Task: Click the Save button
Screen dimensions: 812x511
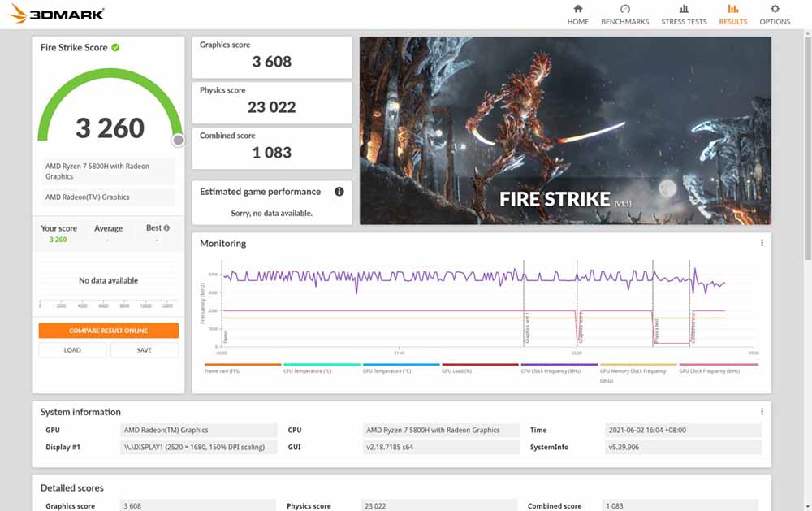Action: (x=145, y=350)
